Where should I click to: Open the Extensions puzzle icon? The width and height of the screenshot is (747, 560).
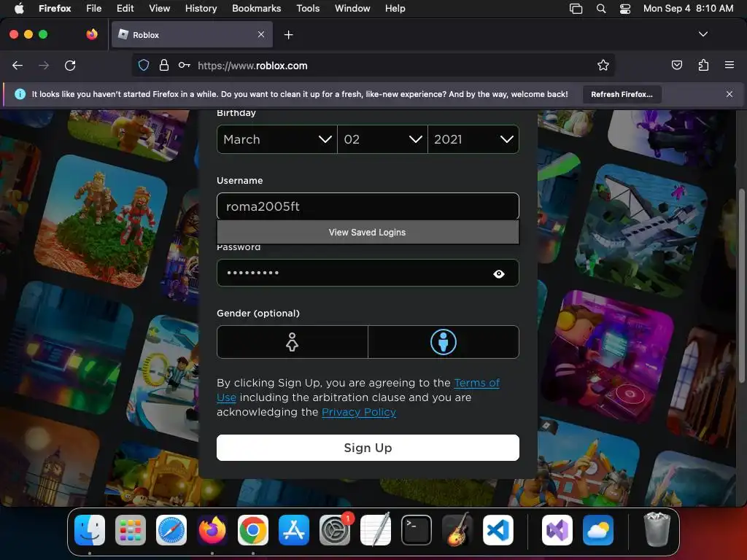703,65
